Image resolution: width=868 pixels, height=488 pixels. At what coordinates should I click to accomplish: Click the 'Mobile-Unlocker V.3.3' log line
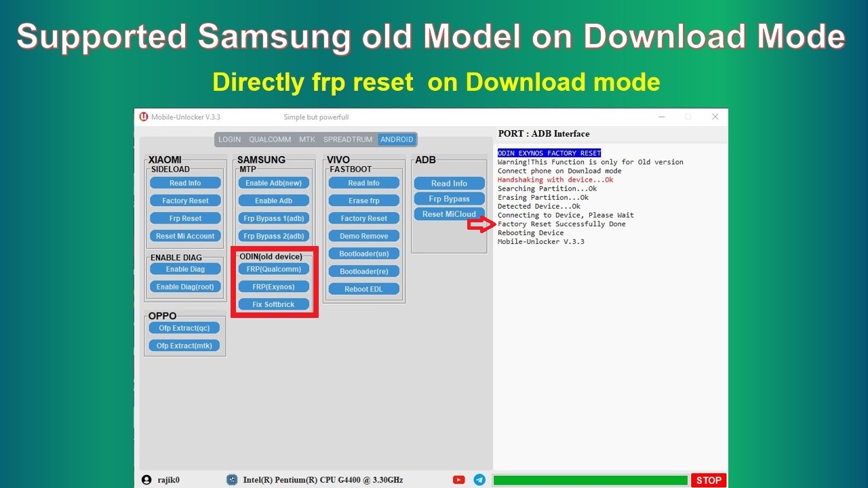coord(541,241)
